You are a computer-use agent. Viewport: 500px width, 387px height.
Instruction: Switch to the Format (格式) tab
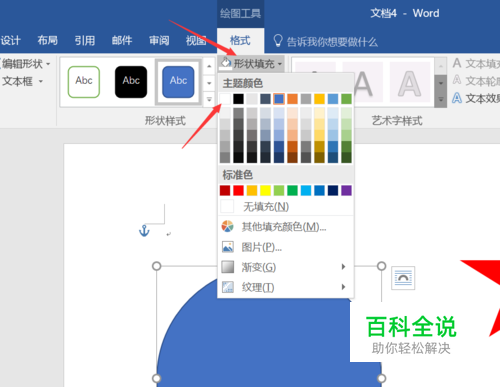click(240, 41)
